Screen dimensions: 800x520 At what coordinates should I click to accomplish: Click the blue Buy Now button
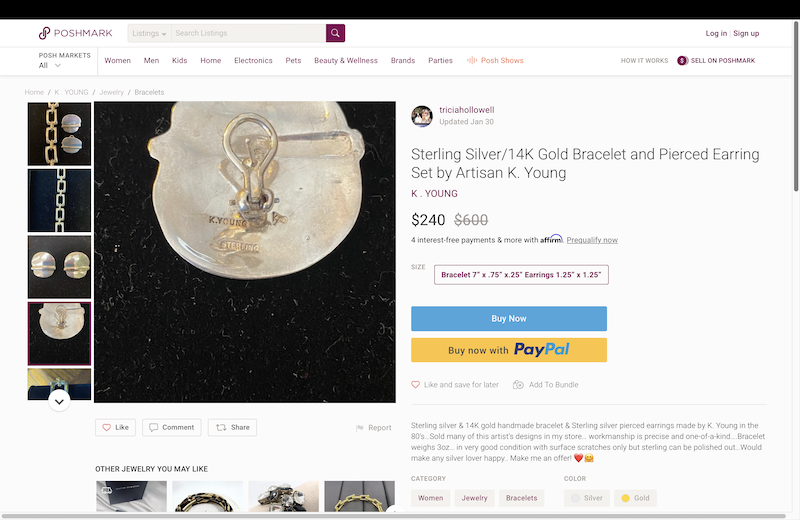(x=508, y=318)
